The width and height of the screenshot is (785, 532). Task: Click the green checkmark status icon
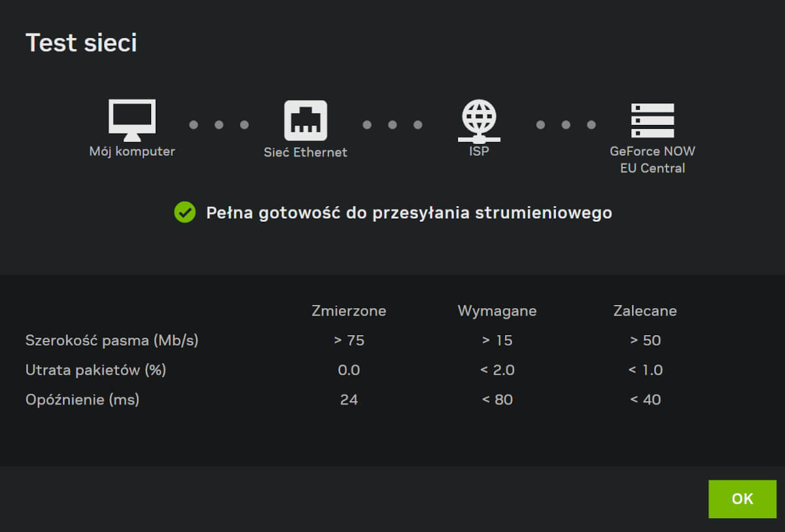184,212
